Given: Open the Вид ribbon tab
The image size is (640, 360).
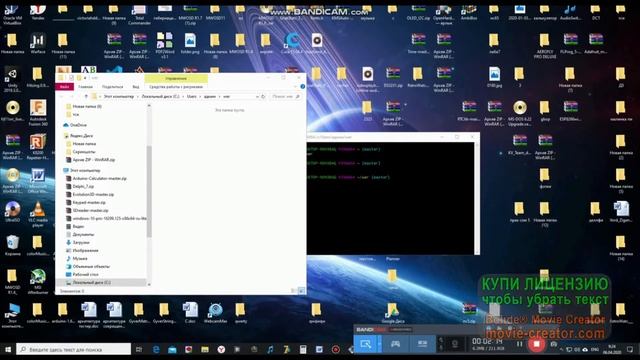Looking at the screenshot, I should (x=136, y=87).
